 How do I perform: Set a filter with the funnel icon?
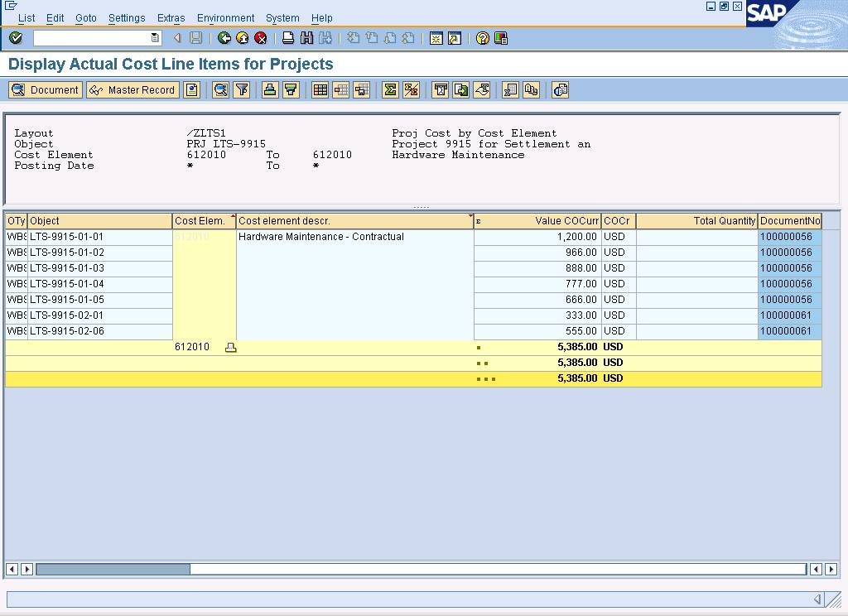tap(242, 89)
